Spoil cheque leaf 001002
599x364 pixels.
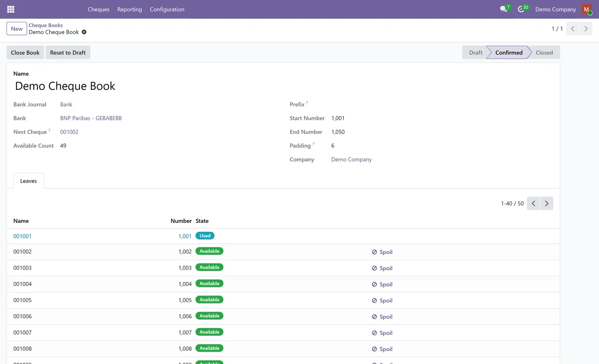(382, 252)
